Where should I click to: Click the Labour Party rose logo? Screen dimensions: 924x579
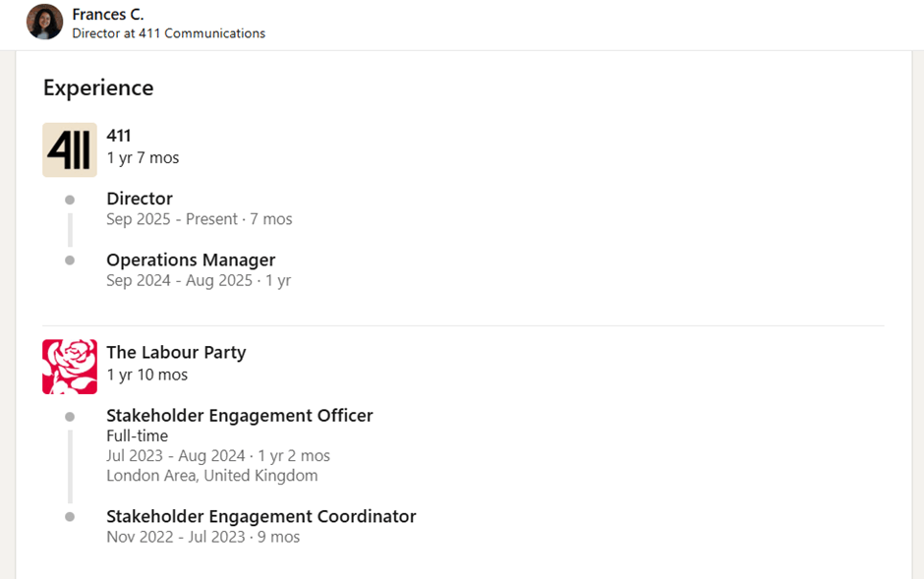tap(70, 367)
